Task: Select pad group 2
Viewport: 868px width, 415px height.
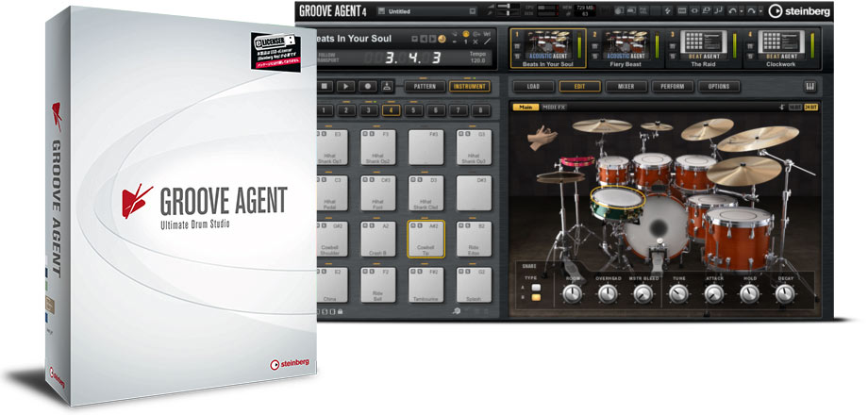Action: click(346, 110)
